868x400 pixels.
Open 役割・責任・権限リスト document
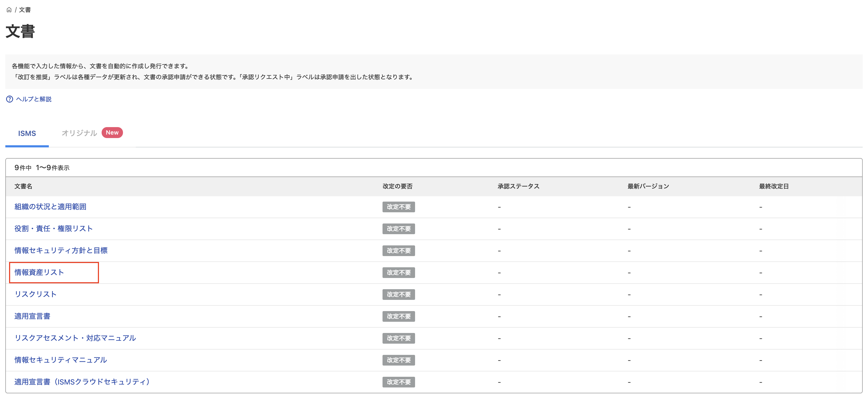53,229
